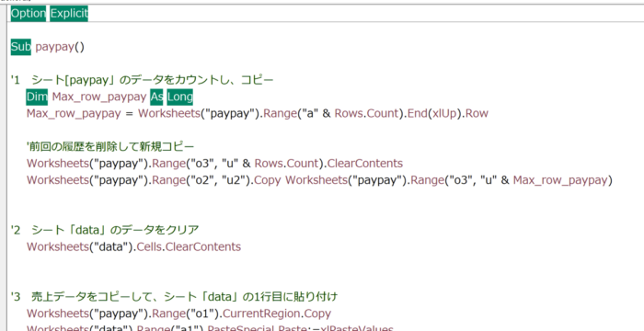
Task: Click 'CurrentRegion.Copy' in the Range("o1") line
Action: (x=278, y=314)
